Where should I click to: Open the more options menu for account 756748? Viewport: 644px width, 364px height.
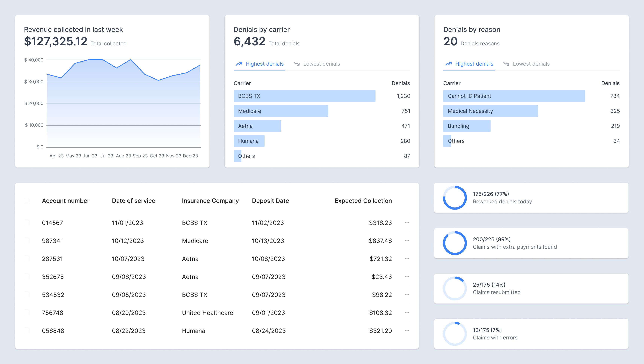pos(407,313)
